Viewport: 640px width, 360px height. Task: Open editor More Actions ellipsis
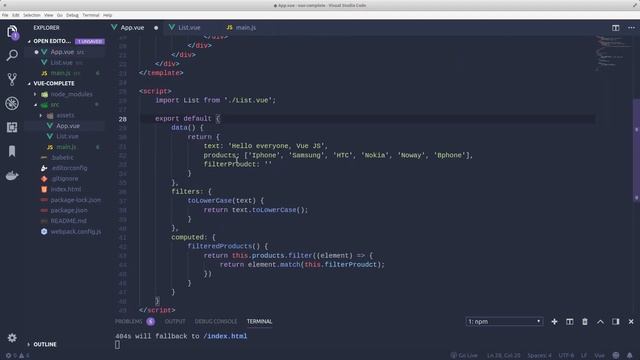pyautogui.click(x=631, y=28)
